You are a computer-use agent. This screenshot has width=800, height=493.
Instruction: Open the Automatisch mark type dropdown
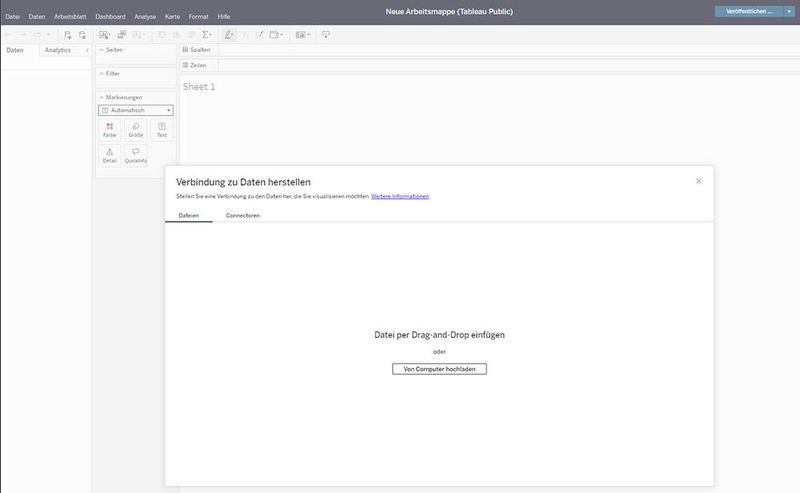tap(135, 110)
